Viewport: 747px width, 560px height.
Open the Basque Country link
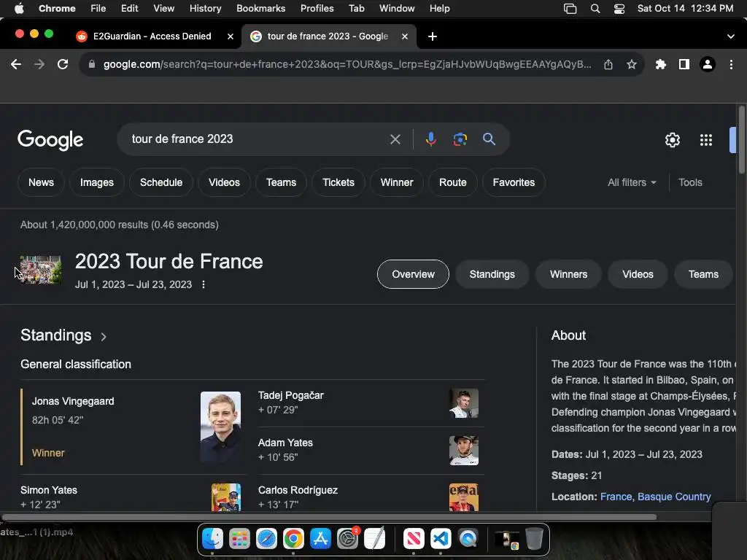pyautogui.click(x=674, y=497)
